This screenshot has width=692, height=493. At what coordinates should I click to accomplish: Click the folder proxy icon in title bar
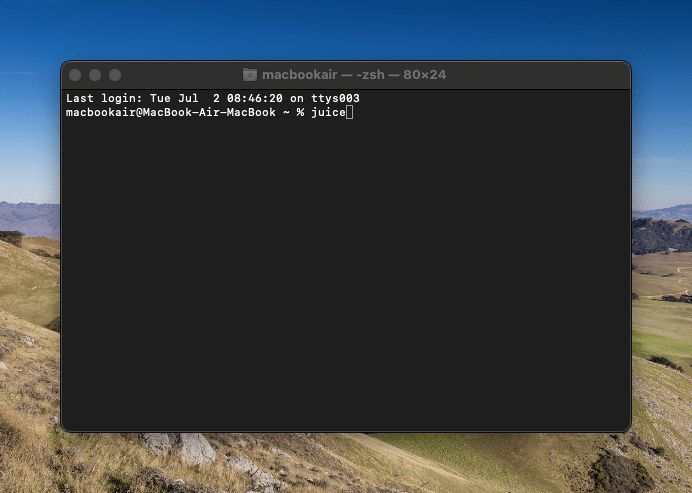(x=250, y=75)
